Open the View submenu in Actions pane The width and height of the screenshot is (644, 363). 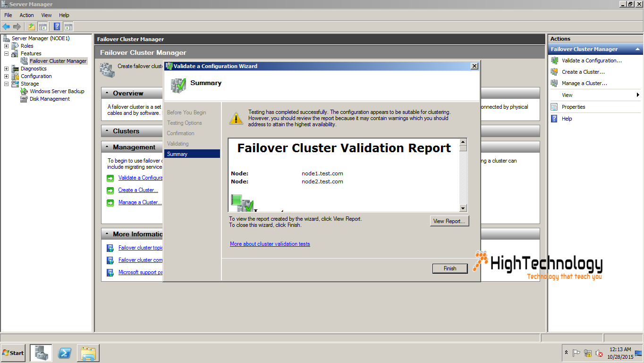click(595, 95)
